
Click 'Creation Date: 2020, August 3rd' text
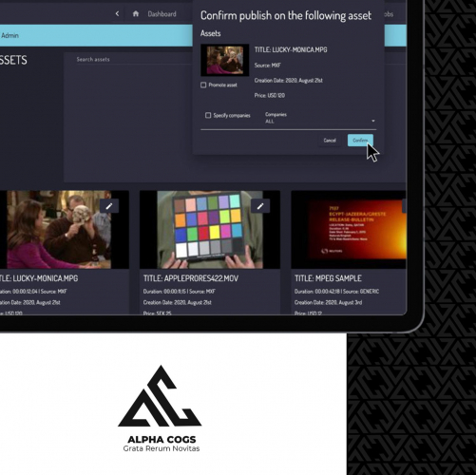point(328,302)
